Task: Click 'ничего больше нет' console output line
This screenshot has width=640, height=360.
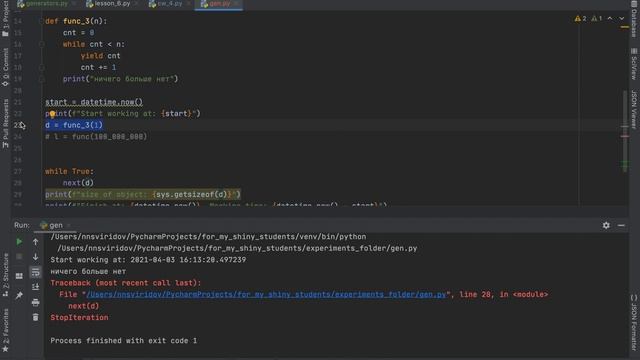Action: pyautogui.click(x=88, y=271)
